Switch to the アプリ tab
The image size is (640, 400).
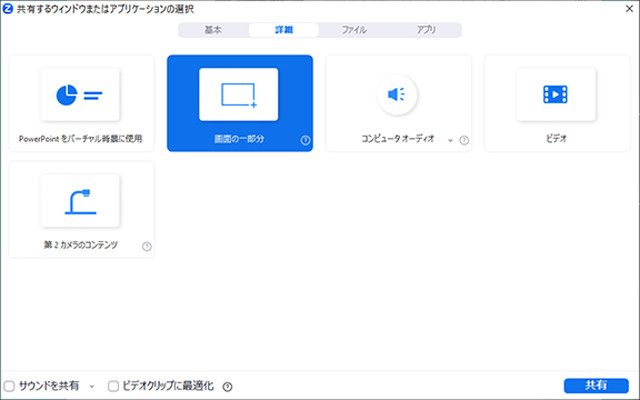click(x=426, y=30)
